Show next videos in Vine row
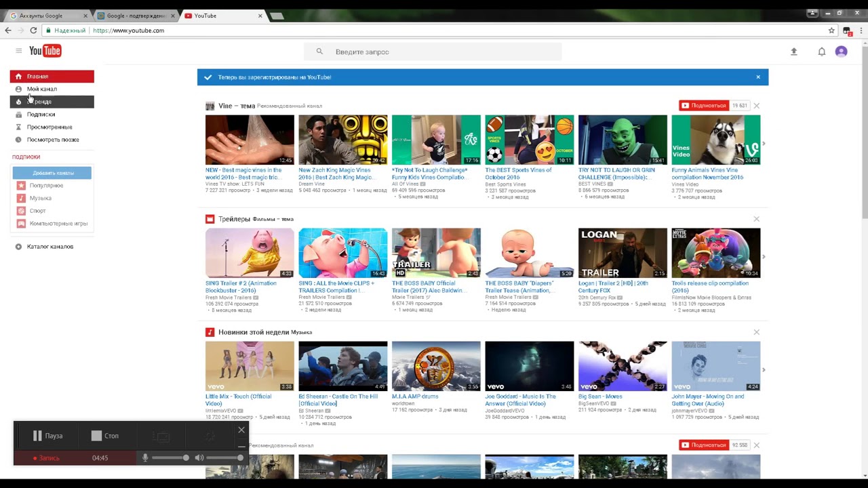The image size is (868, 488). 764,144
